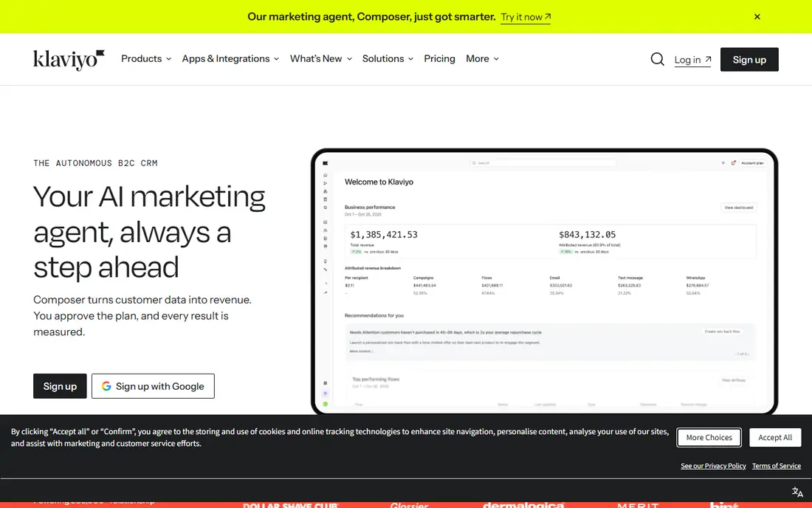Click Try it now banner link
812x508 pixels.
coord(526,17)
